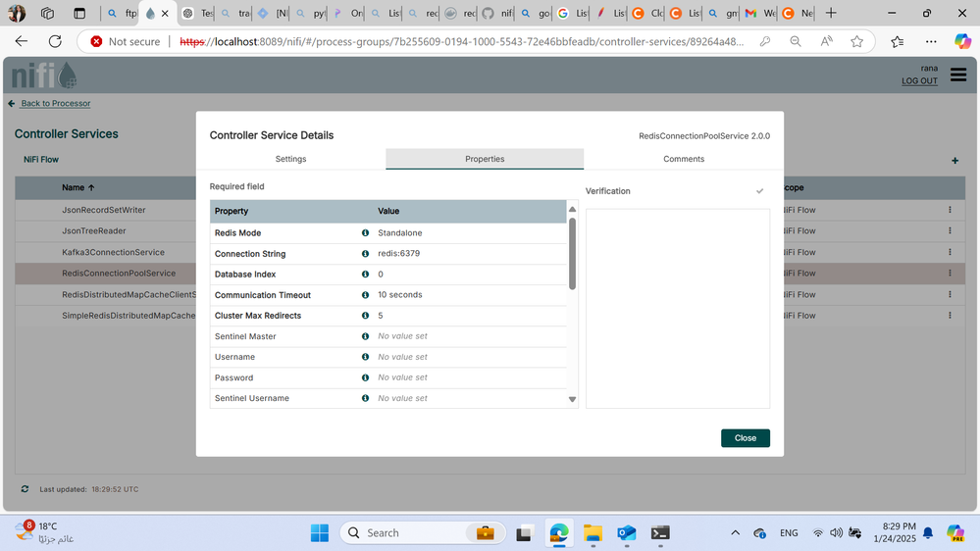This screenshot has height=551, width=980.
Task: Open the browser zoom control
Action: 795,41
